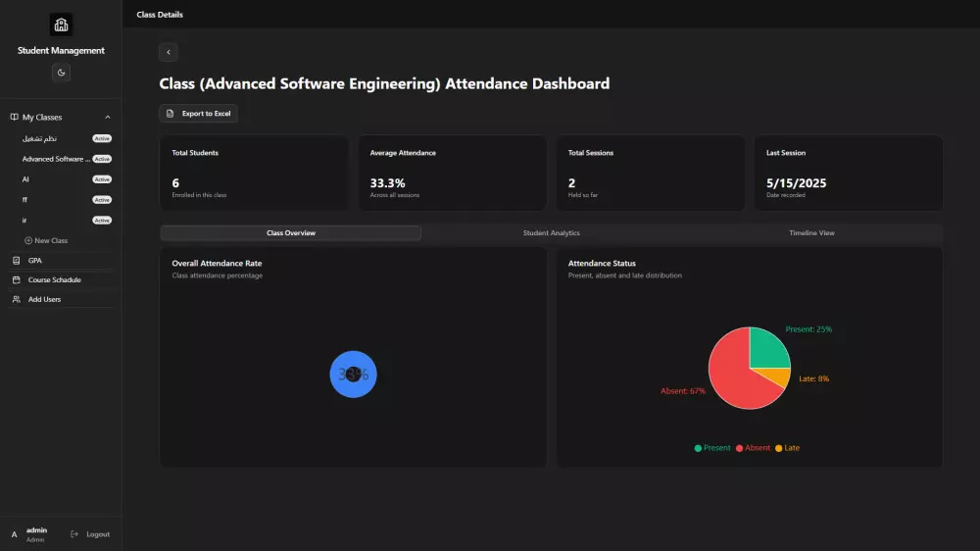Click Active badge next to ir
980x551 pixels.
pyautogui.click(x=102, y=221)
